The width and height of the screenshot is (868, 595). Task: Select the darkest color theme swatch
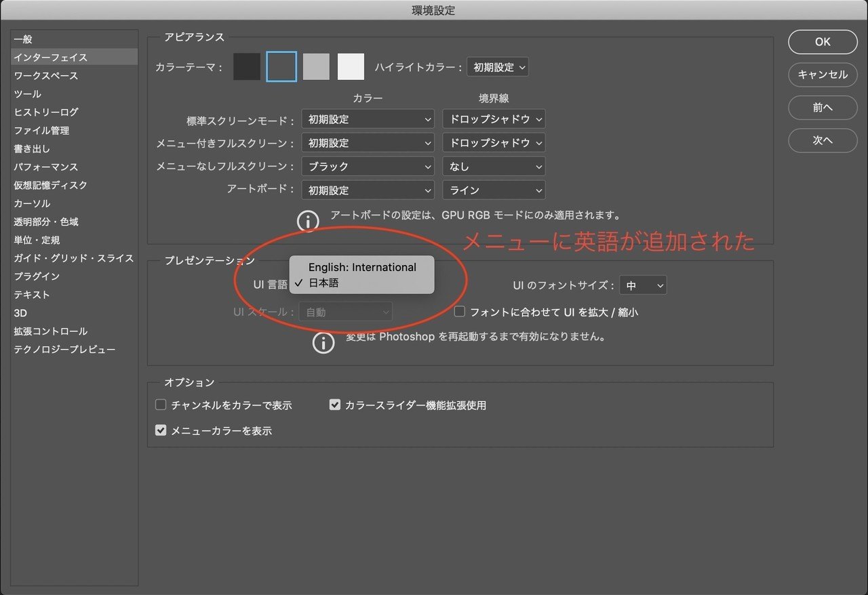247,66
